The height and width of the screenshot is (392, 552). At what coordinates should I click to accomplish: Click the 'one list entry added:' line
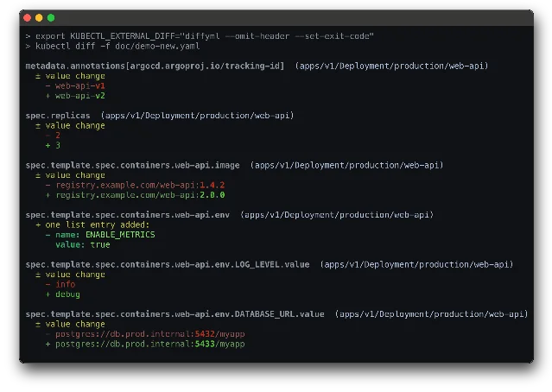pos(92,224)
